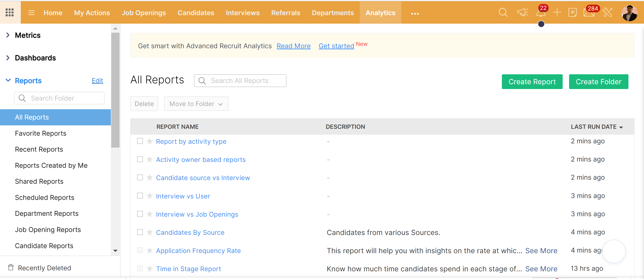Open the apps grid launcher icon
The height and width of the screenshot is (279, 644).
click(9, 13)
